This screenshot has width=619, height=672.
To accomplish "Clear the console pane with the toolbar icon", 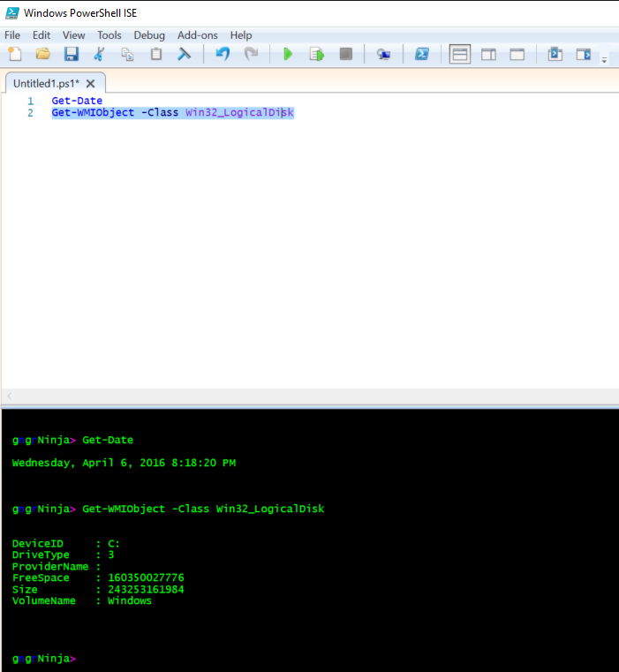I will tap(184, 55).
